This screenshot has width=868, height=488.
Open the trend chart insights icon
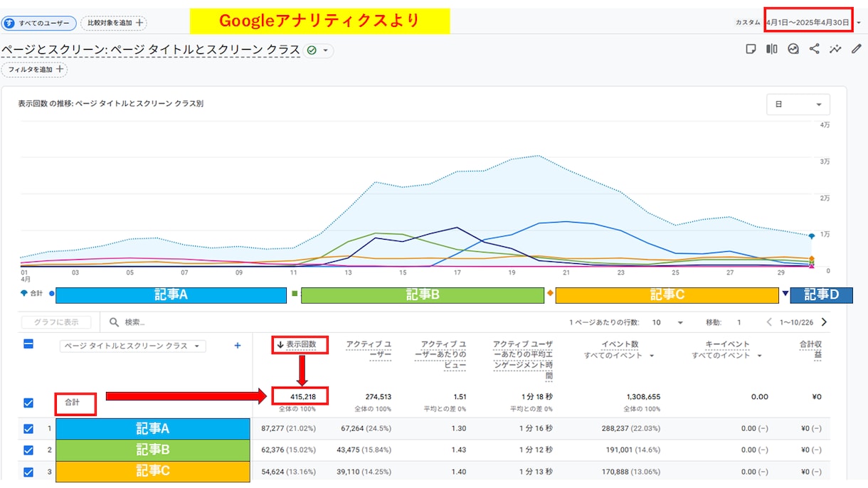pyautogui.click(x=793, y=49)
